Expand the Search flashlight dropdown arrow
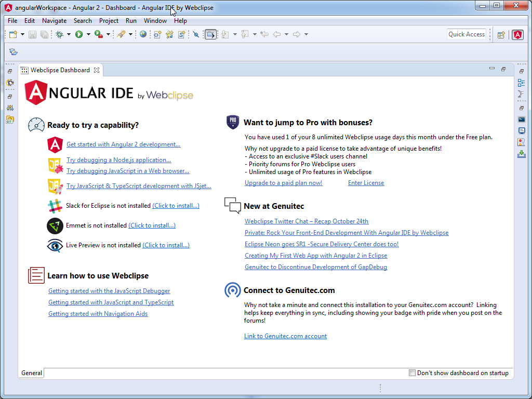The image size is (532, 399). coord(130,34)
